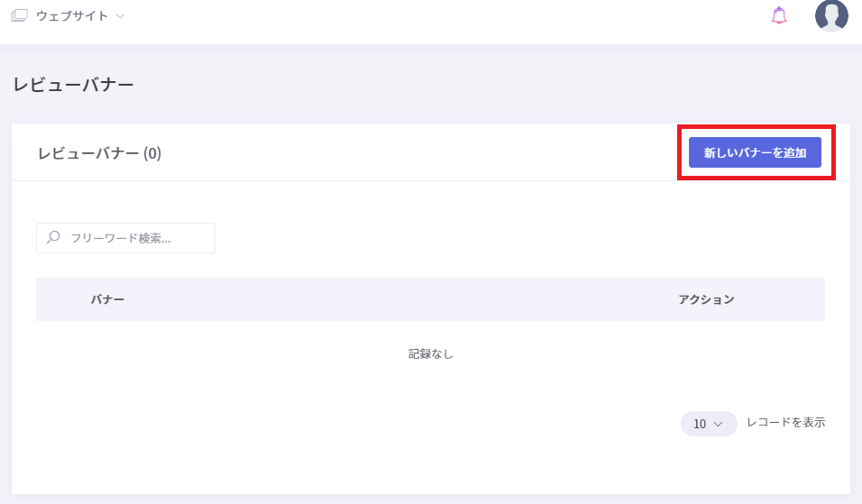Open the 10 records-per-page dropdown

point(708,424)
